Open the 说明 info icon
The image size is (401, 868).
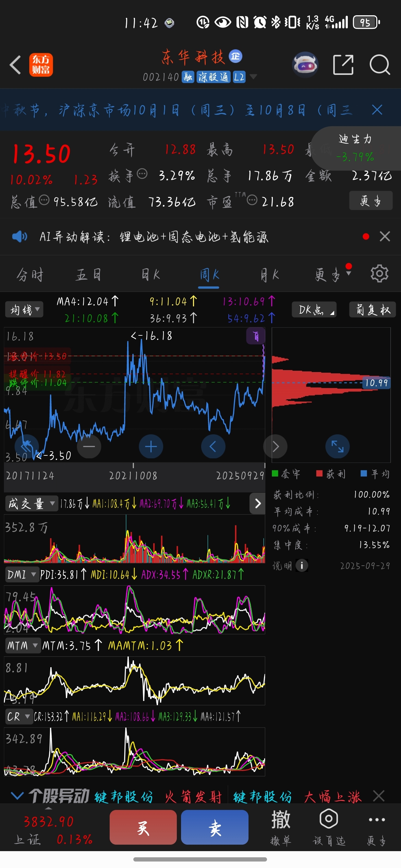pyautogui.click(x=302, y=565)
